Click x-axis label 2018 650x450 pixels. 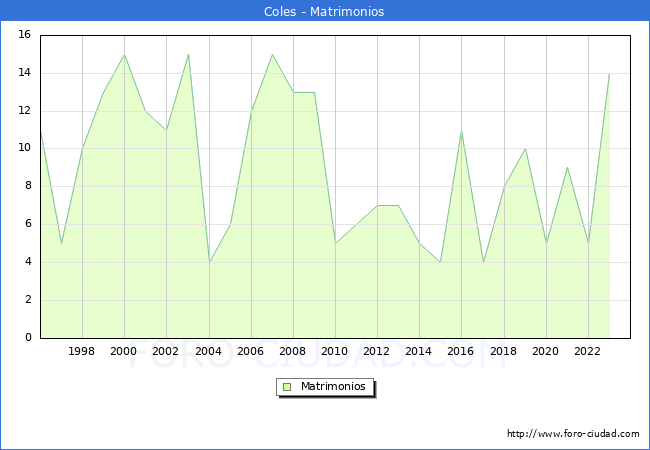click(x=504, y=351)
